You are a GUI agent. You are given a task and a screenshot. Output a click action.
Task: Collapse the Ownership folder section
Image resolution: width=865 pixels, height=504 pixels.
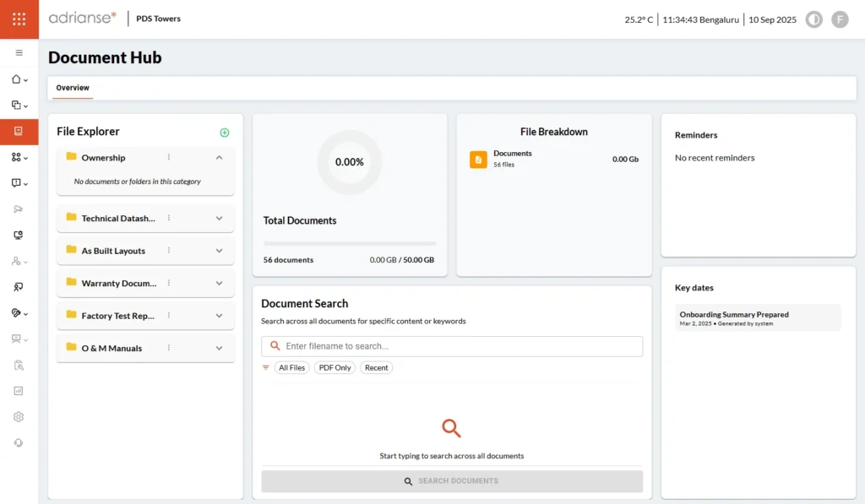[x=219, y=158]
